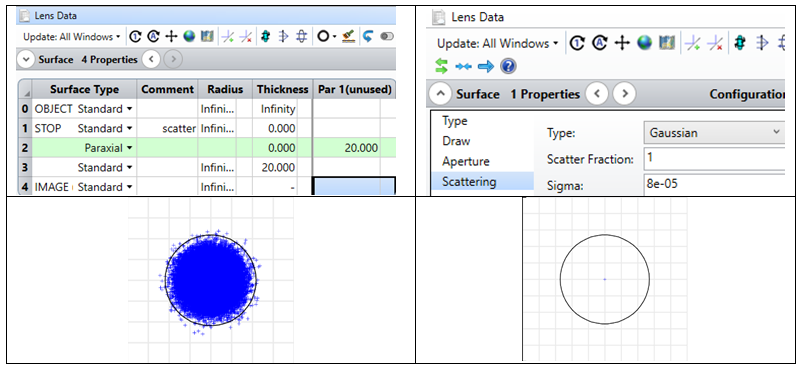This screenshot has height=367, width=800.
Task: Open Update: All Windows dropdown in right window
Action: 497,44
